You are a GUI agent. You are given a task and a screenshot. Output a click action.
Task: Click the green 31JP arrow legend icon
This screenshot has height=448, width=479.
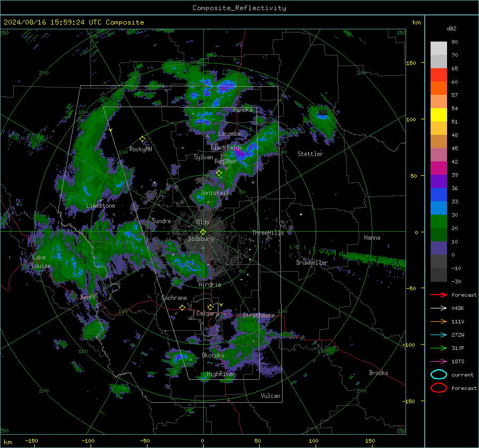click(x=439, y=348)
